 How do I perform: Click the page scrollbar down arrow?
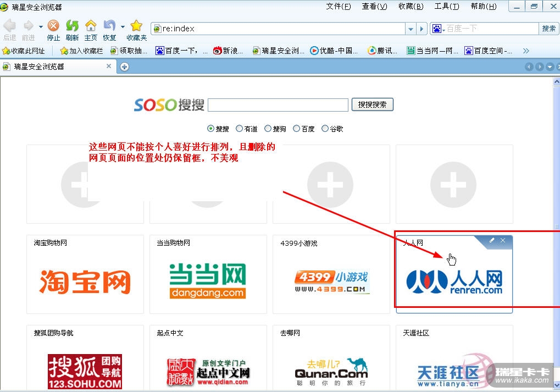coord(557,385)
